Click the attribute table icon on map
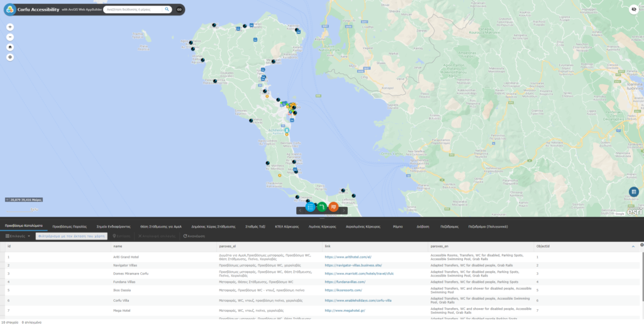 tap(633, 192)
